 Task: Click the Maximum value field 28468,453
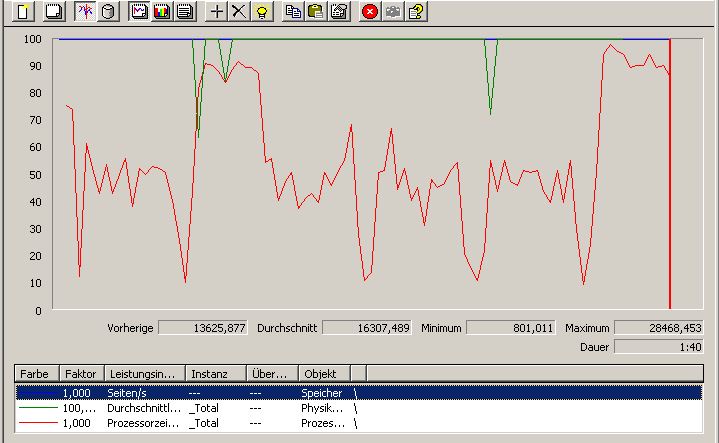point(658,328)
